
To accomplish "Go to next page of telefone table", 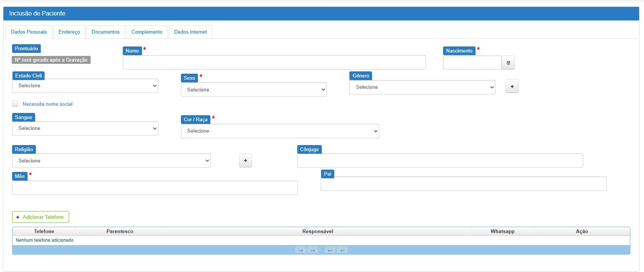I will coord(330,250).
